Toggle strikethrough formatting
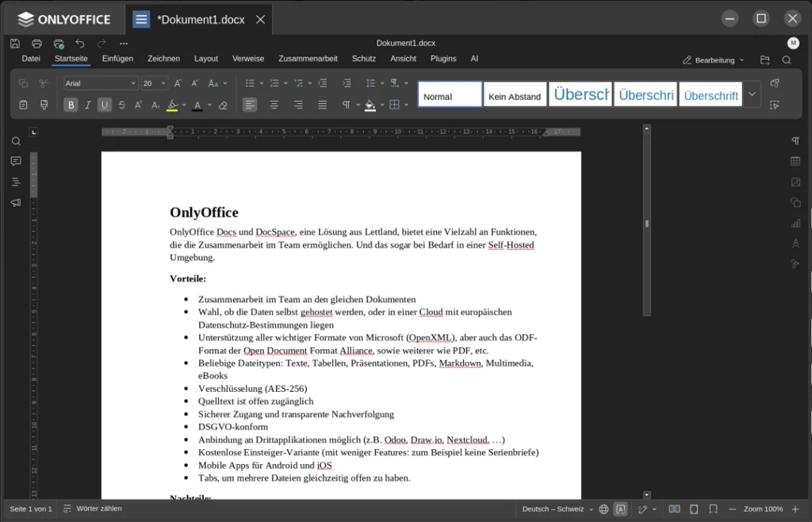Viewport: 812px width, 522px height. point(121,106)
